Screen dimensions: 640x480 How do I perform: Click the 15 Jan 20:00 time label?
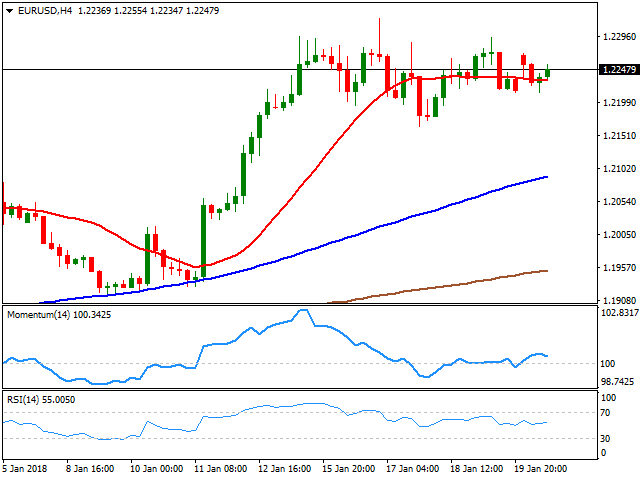(349, 469)
